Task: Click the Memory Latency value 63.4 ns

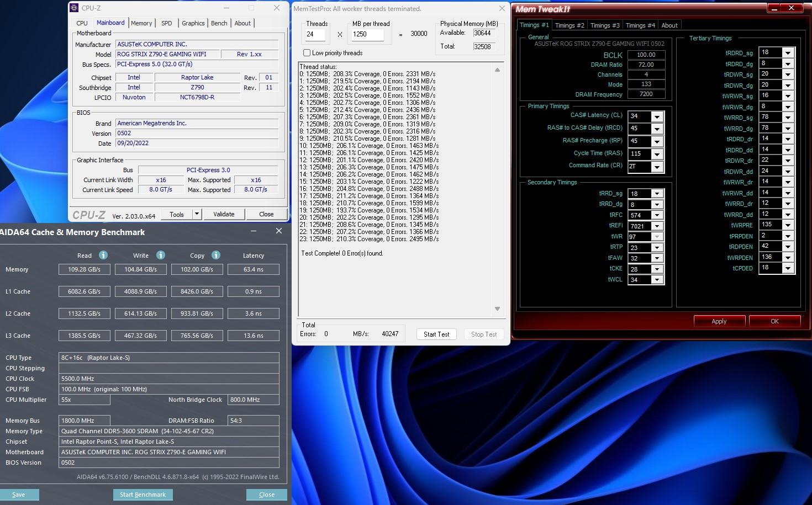Action: 254,269
